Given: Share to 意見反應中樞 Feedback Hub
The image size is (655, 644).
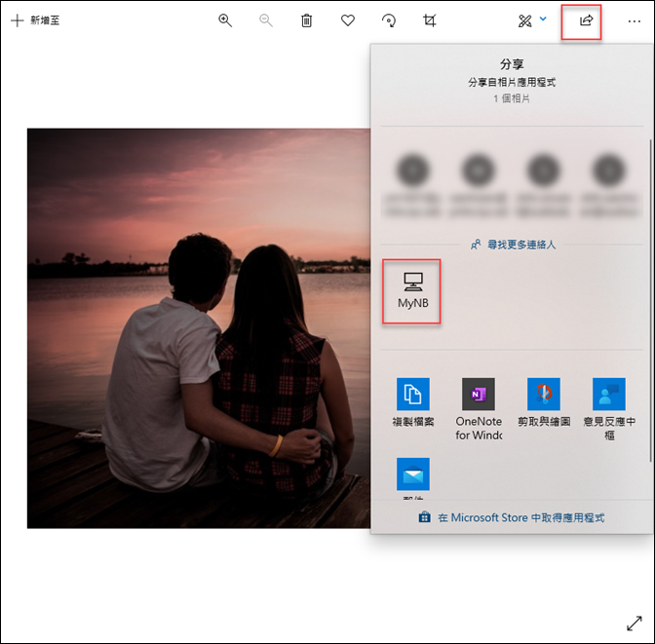Looking at the screenshot, I should 609,409.
